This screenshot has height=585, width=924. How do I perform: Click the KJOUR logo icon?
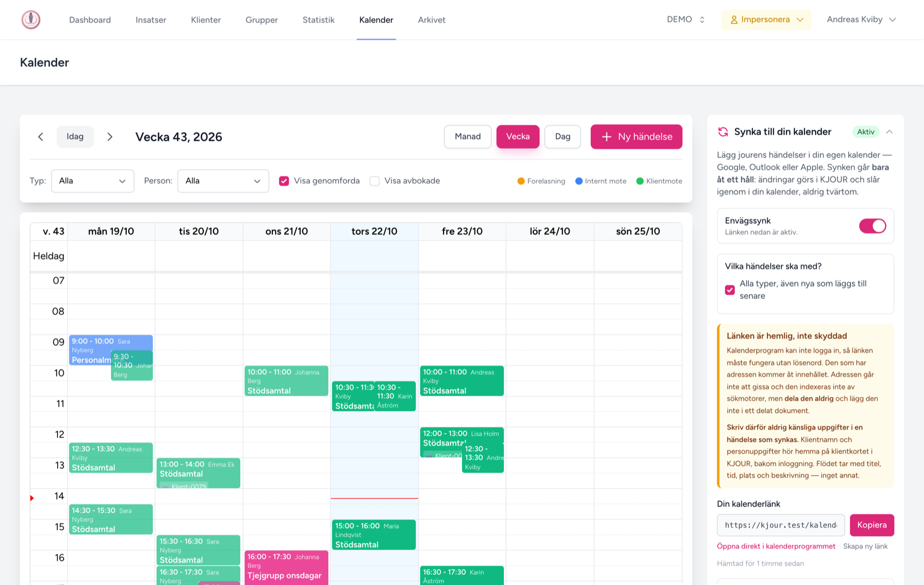coord(31,20)
